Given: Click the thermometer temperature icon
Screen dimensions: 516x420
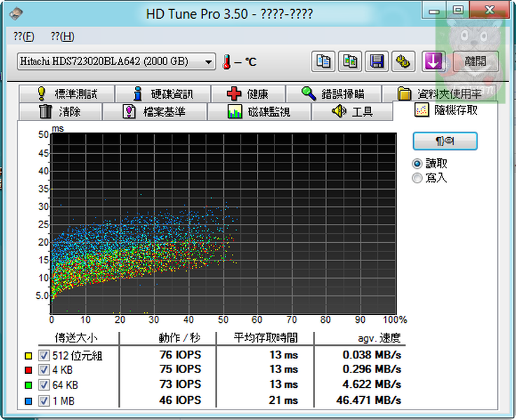Looking at the screenshot, I should (x=227, y=62).
